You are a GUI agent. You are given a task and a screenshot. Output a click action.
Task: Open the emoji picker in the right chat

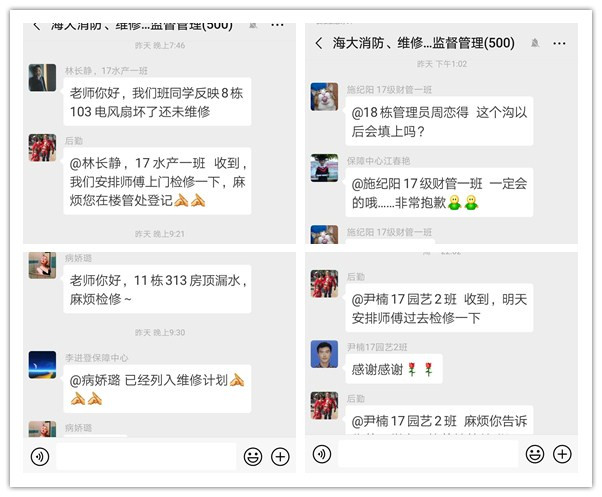[534, 454]
